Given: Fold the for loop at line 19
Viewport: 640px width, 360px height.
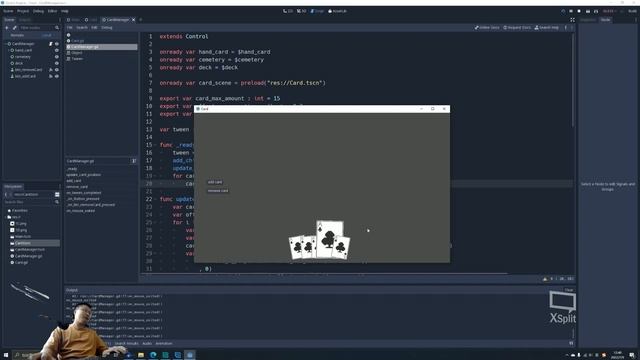Looking at the screenshot, I should (156, 176).
